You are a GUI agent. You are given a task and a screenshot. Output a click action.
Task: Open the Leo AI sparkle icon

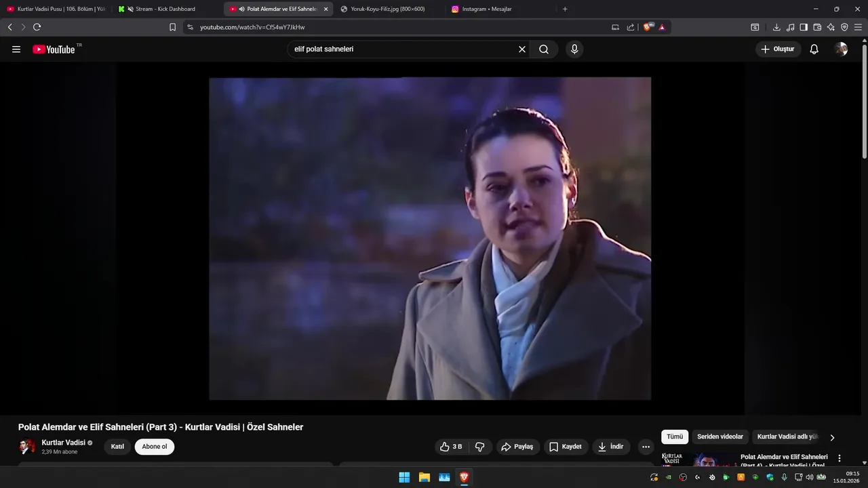click(x=831, y=27)
